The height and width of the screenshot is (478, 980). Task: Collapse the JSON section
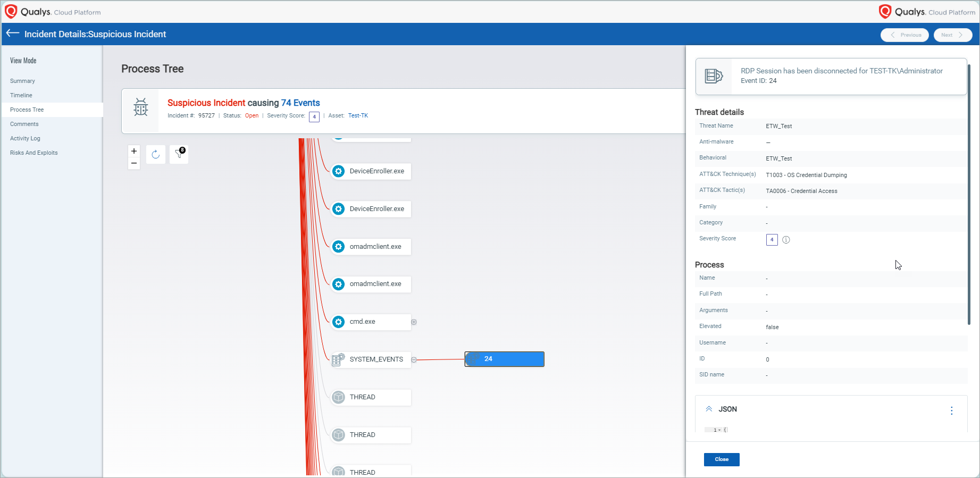click(709, 409)
